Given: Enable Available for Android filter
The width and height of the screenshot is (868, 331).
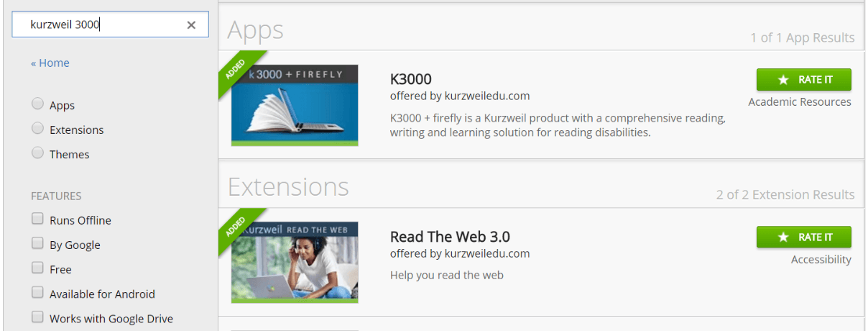Looking at the screenshot, I should (37, 293).
